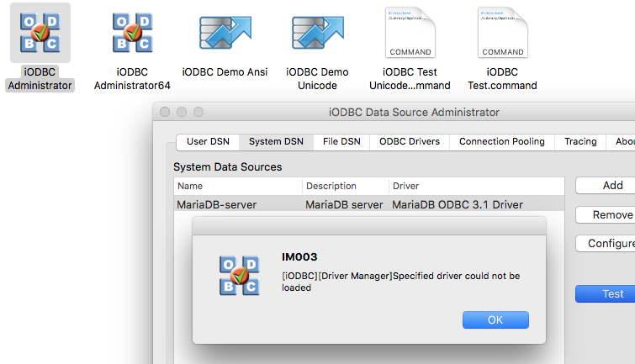Image resolution: width=635 pixels, height=364 pixels.
Task: Select the iODBC Administrator64 app icon
Action: tap(132, 33)
